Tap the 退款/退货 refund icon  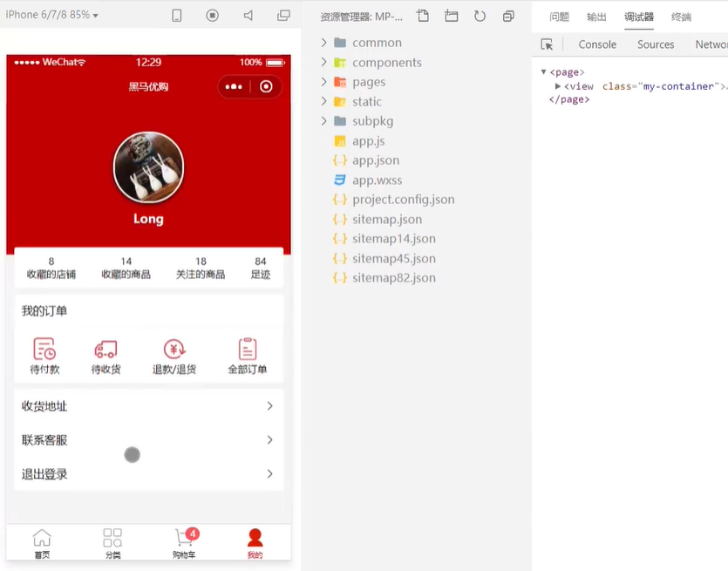pyautogui.click(x=174, y=349)
